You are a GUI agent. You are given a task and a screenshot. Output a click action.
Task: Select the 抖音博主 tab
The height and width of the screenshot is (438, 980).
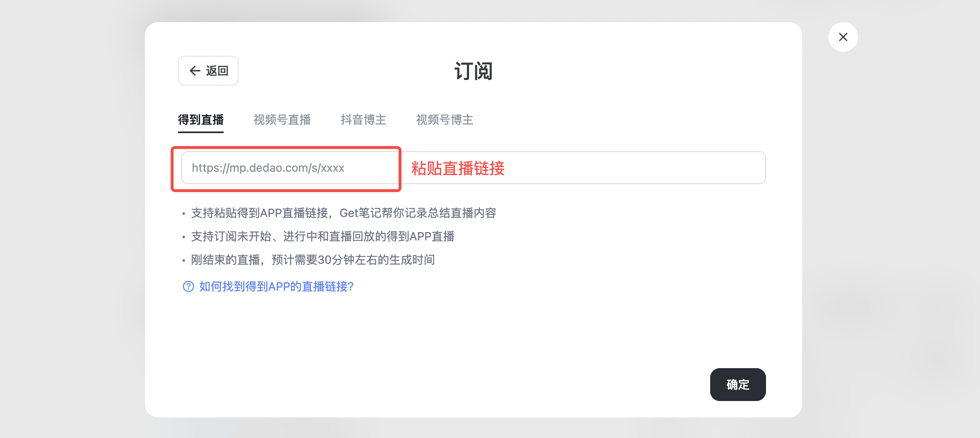(x=363, y=120)
